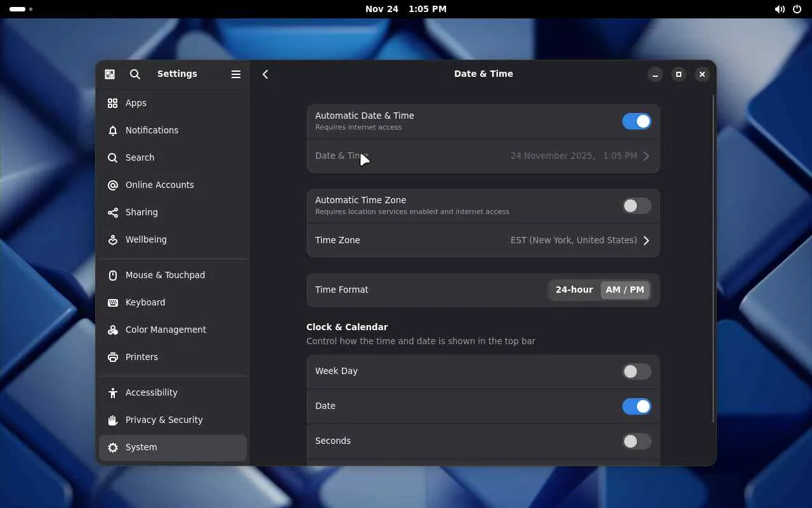Viewport: 812px width, 508px height.
Task: Click the Color Management label in sidebar
Action: 166,330
